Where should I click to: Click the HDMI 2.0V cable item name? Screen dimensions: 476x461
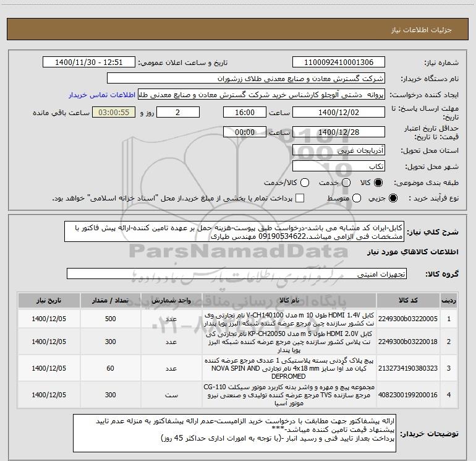coord(289,342)
